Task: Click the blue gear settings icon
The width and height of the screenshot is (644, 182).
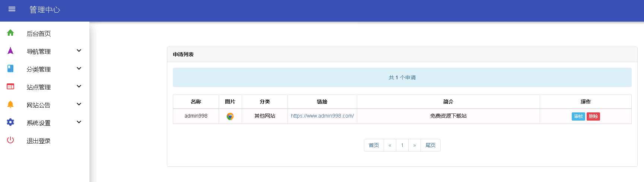Action: [x=10, y=122]
